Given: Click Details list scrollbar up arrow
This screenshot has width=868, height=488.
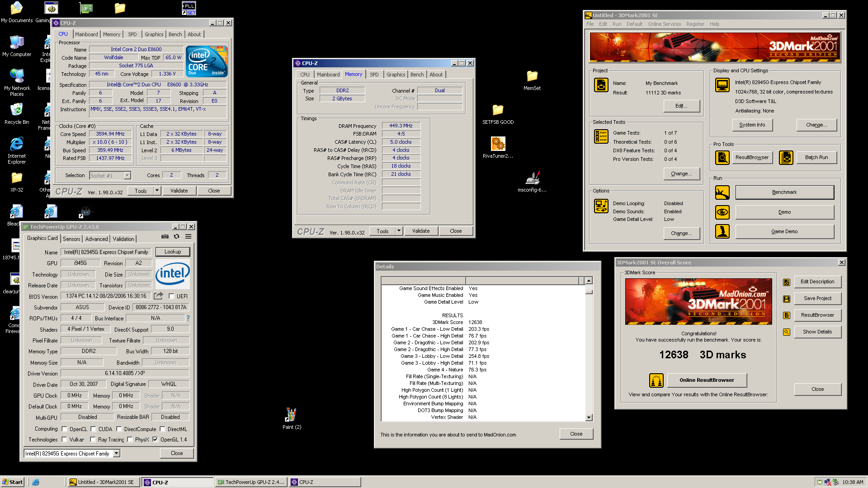Looking at the screenshot, I should tap(589, 281).
